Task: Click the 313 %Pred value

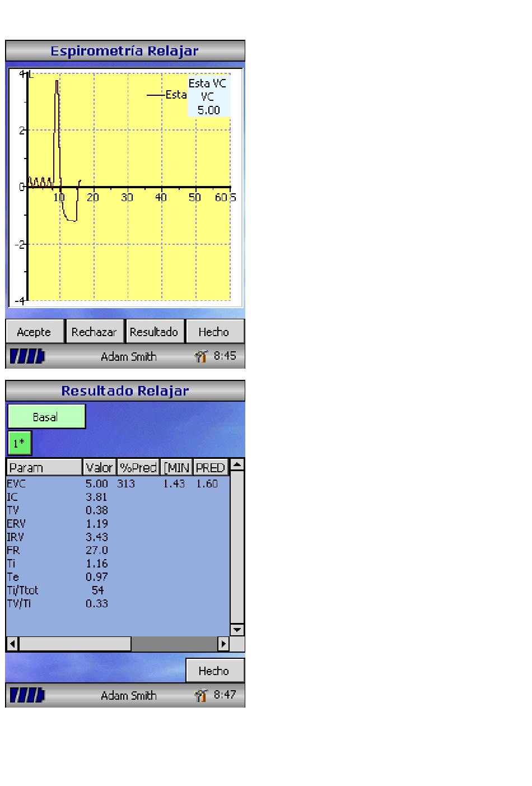Action: (126, 483)
